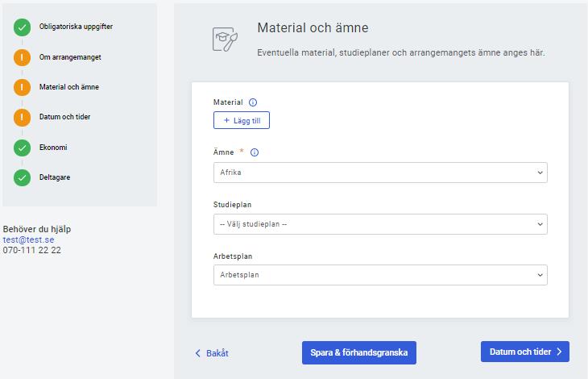This screenshot has height=379, width=588.
Task: Click the green check icon beside Ekonomi
Action: point(22,148)
